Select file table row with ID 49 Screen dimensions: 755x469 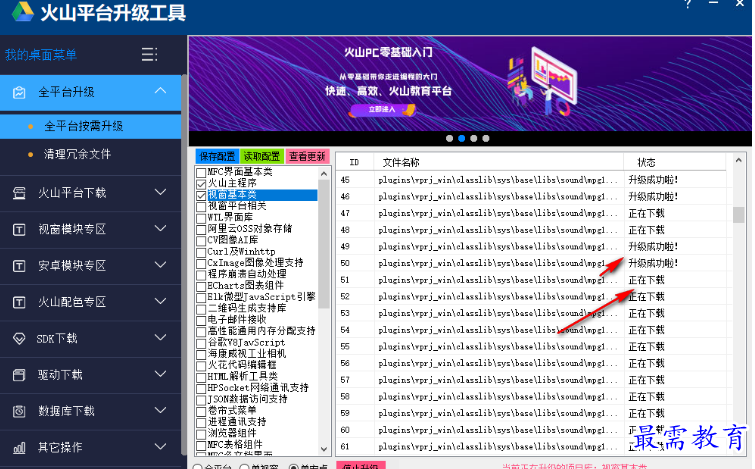point(531,247)
